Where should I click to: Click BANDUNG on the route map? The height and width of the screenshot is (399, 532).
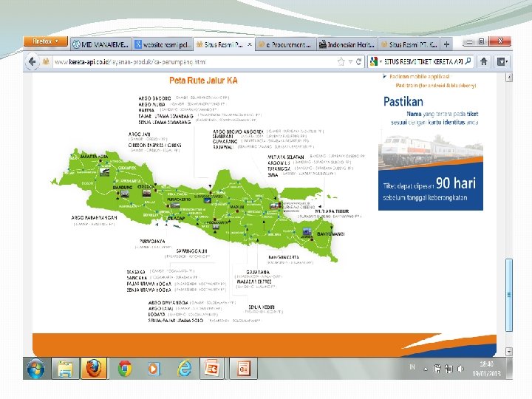[x=123, y=187]
